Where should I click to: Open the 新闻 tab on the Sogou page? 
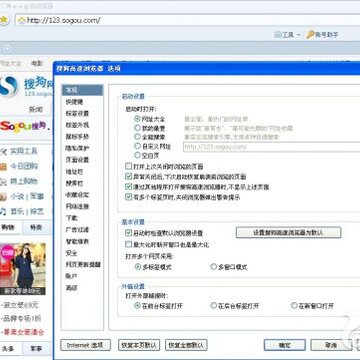(x=36, y=109)
